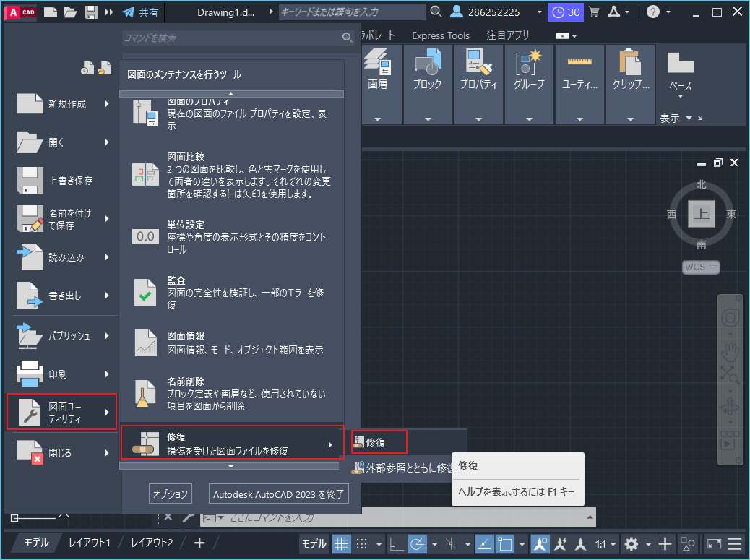Select Recover (修復) in the submenu
Viewport: 750px width, 560px height.
coord(379,442)
